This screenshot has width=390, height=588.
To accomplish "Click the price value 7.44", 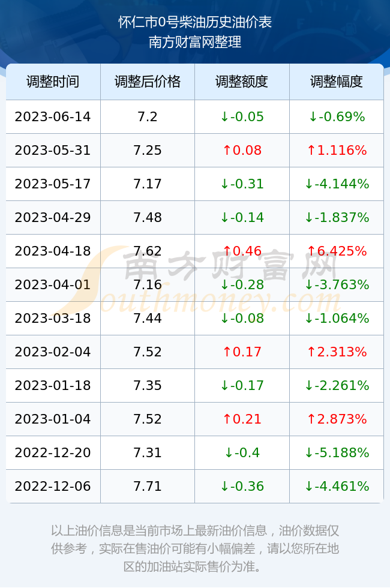I will point(148,318).
